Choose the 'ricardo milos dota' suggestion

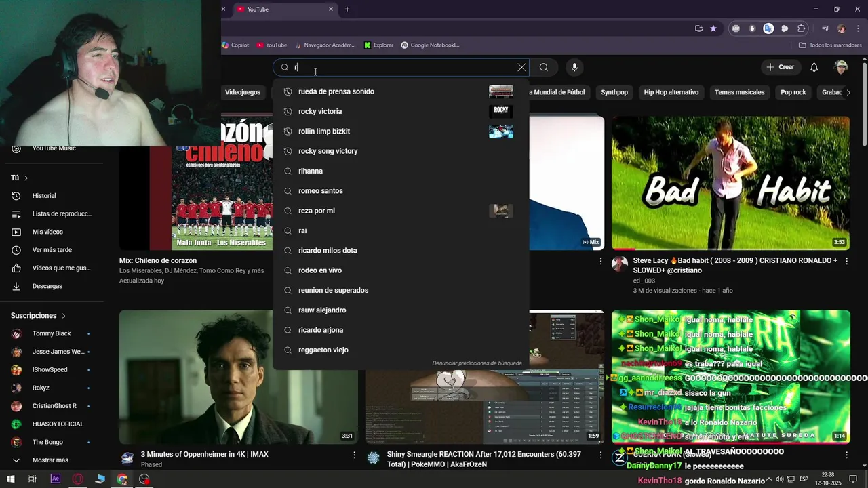pyautogui.click(x=401, y=251)
